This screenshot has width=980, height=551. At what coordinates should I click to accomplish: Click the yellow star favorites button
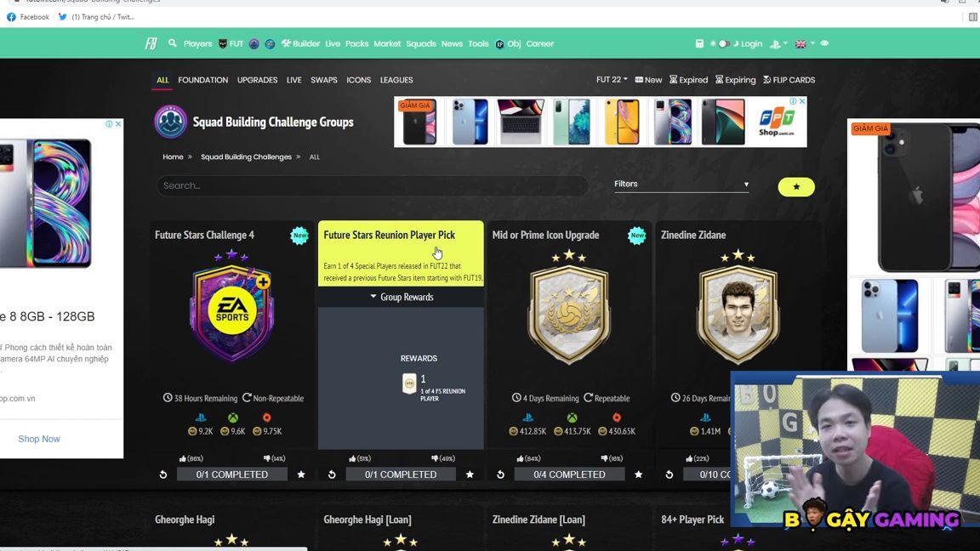tap(796, 187)
